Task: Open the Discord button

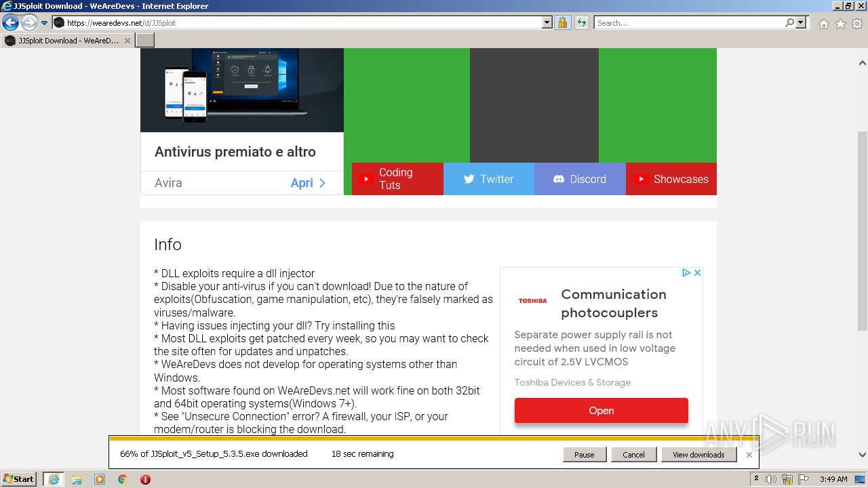Action: pyautogui.click(x=580, y=179)
